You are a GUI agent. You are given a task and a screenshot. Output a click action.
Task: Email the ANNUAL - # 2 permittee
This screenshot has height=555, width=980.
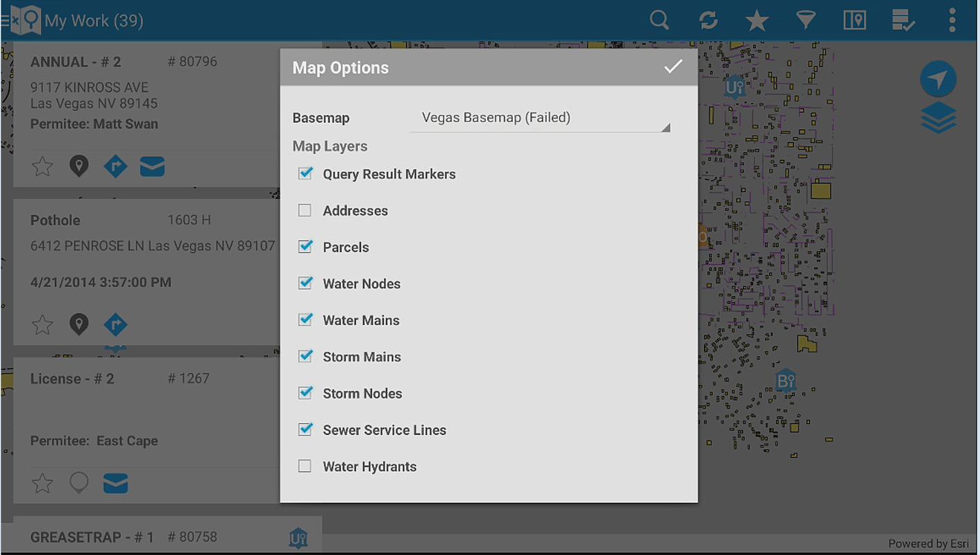152,166
